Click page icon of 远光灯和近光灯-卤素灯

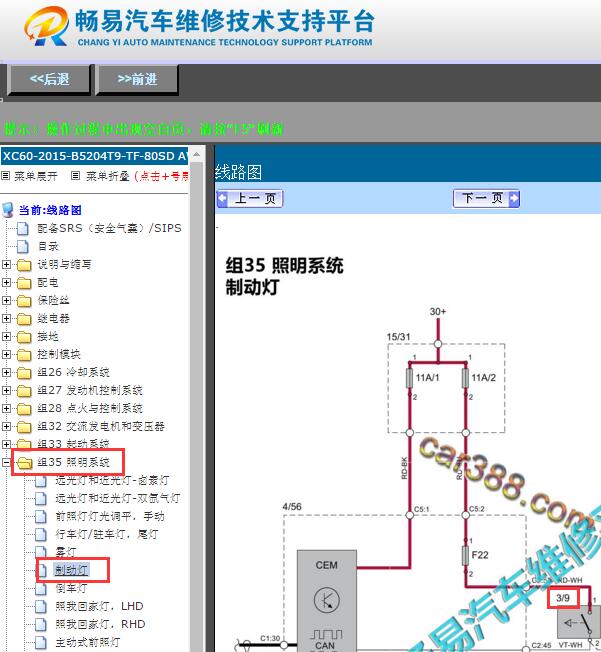(41, 481)
